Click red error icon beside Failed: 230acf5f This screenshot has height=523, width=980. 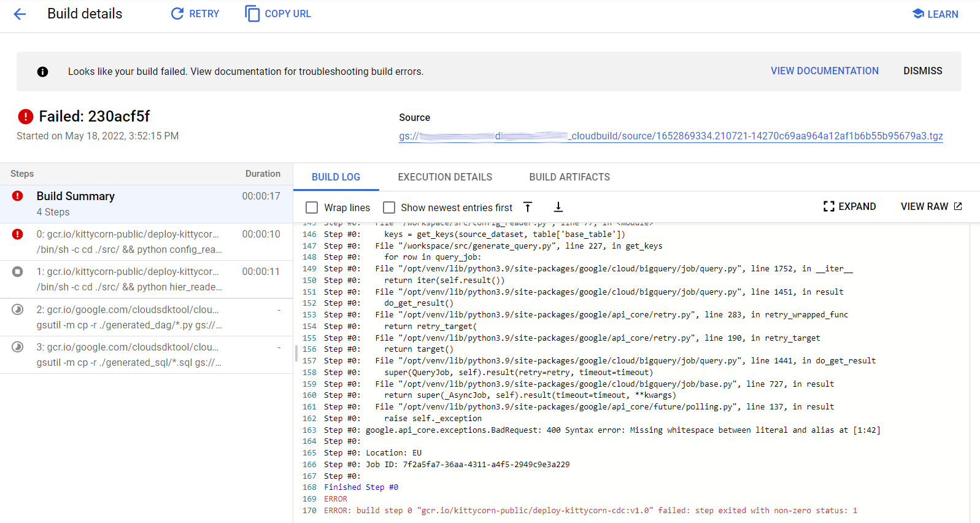pos(26,116)
